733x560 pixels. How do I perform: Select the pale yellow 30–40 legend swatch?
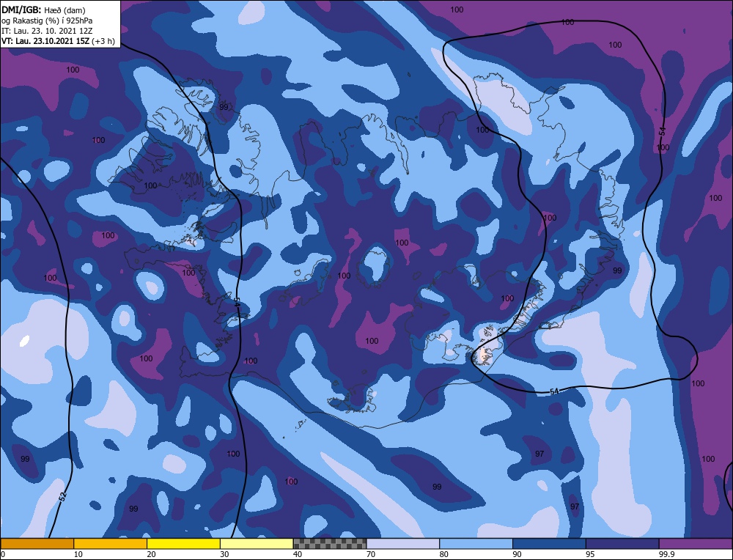click(x=257, y=544)
